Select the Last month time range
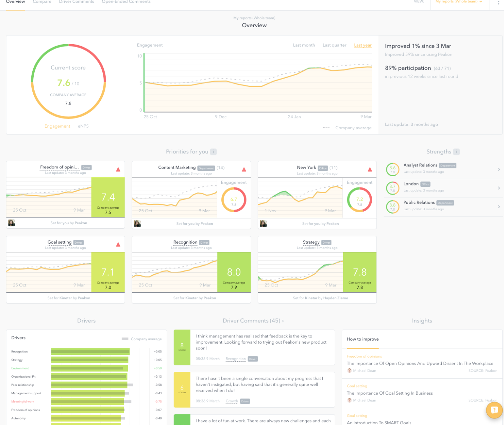This screenshot has width=504, height=430. click(x=304, y=45)
